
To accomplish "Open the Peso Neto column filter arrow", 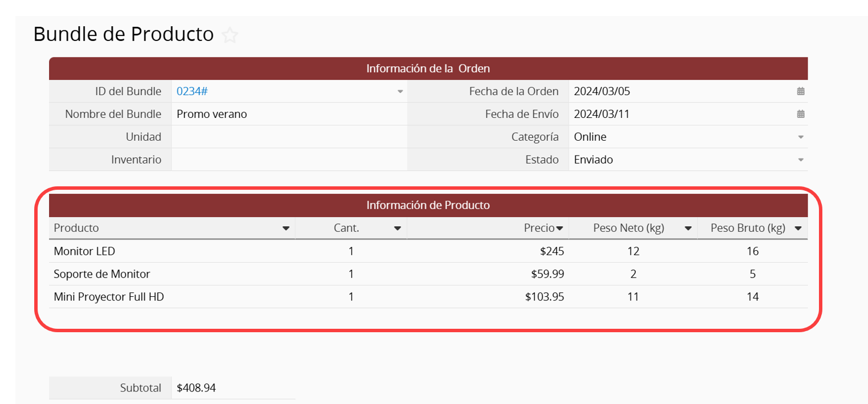I will tap(688, 228).
